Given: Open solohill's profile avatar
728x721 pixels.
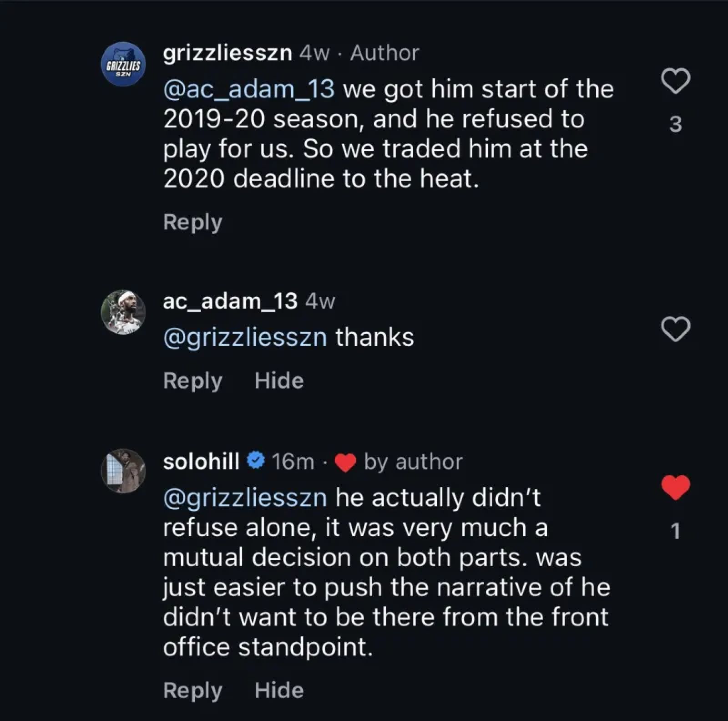Looking at the screenshot, I should pyautogui.click(x=123, y=471).
